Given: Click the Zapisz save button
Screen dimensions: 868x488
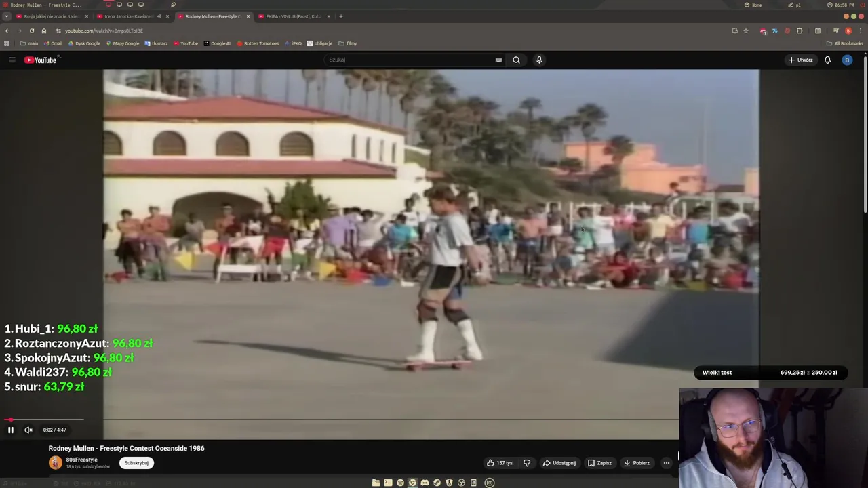Looking at the screenshot, I should (x=599, y=463).
